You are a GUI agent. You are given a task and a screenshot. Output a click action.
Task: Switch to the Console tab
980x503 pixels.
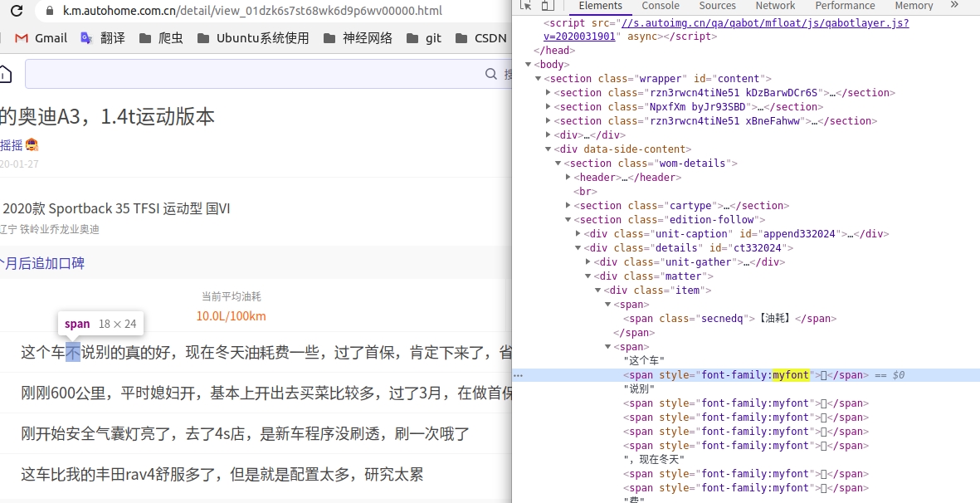(x=660, y=5)
